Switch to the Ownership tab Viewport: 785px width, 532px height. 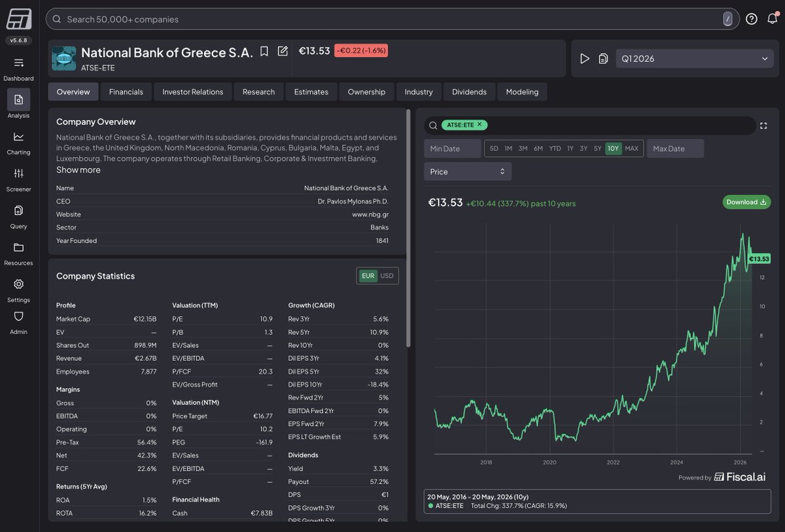coord(367,92)
